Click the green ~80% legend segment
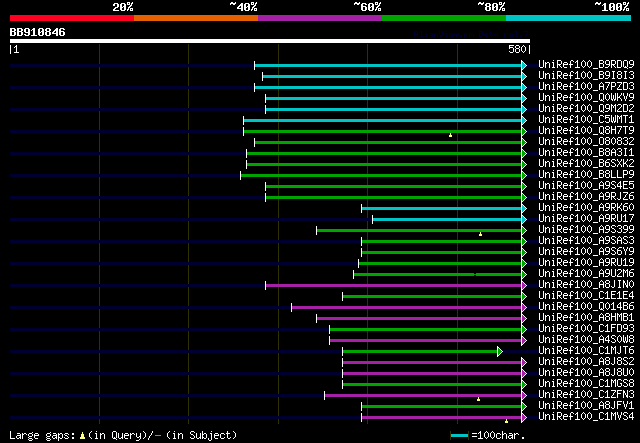The height and width of the screenshot is (443, 640). [x=444, y=18]
